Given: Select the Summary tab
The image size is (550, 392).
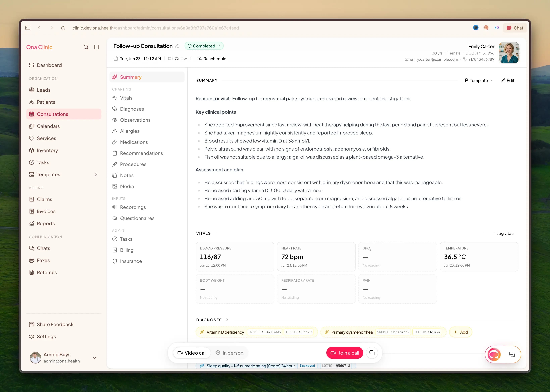Looking at the screenshot, I should pos(147,77).
